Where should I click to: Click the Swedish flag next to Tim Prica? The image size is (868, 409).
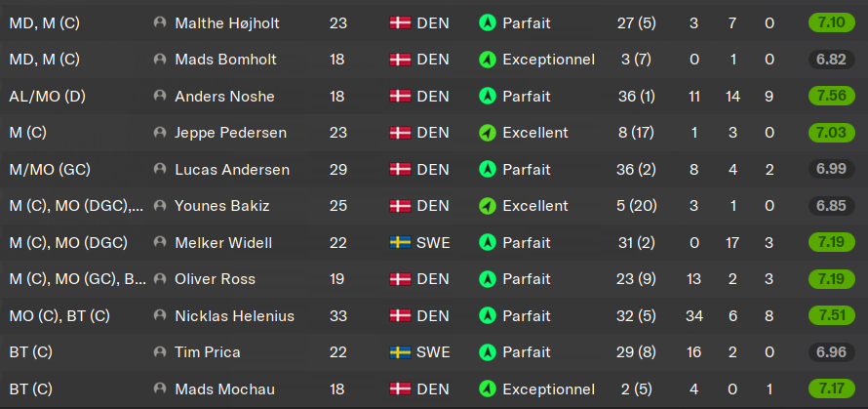click(x=400, y=352)
